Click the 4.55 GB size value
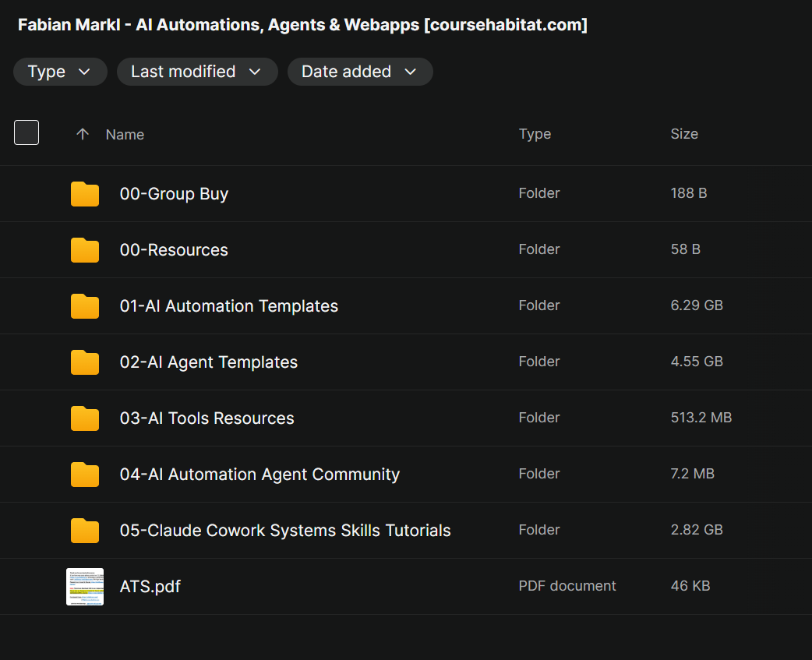 point(697,362)
